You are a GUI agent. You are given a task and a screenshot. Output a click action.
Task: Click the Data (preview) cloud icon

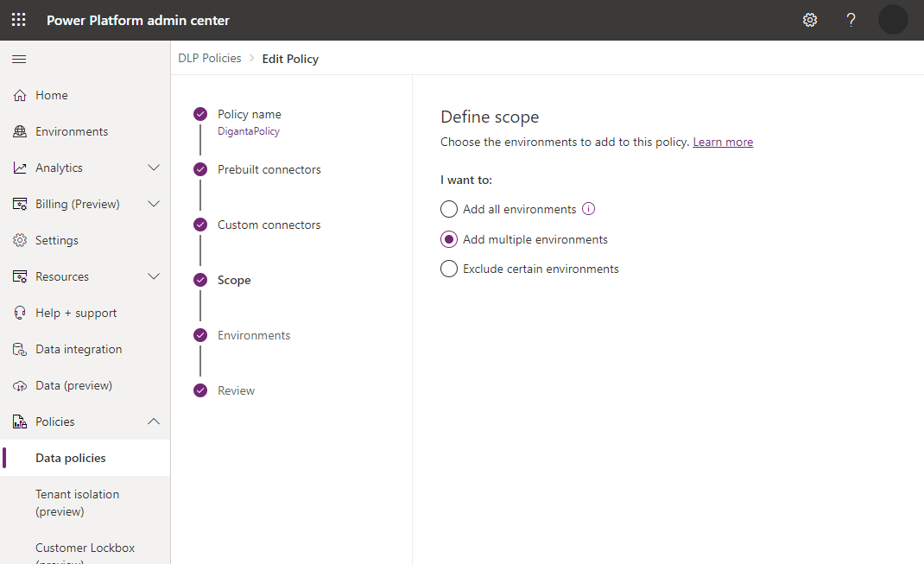point(20,385)
